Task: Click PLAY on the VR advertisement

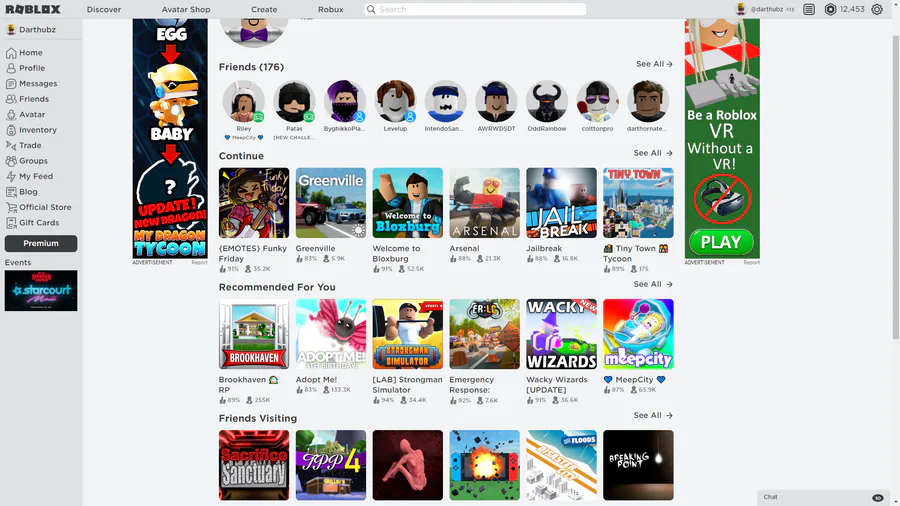Action: (721, 242)
